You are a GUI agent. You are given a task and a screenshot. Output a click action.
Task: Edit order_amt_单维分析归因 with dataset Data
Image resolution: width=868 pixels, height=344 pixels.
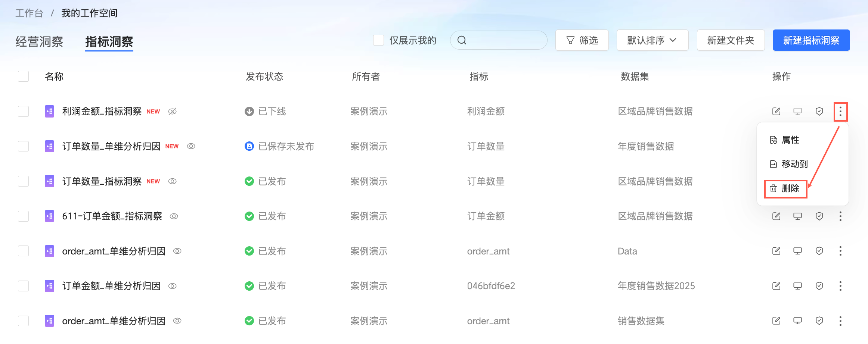click(x=776, y=251)
